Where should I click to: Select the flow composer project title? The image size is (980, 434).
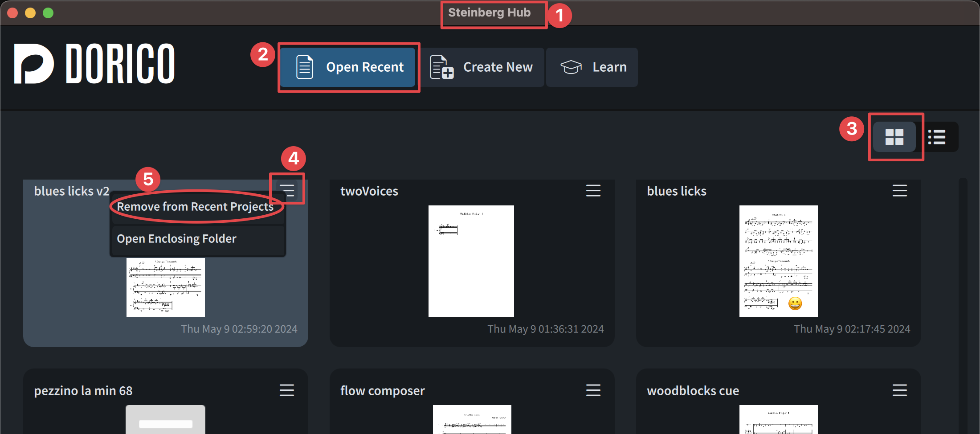(383, 391)
